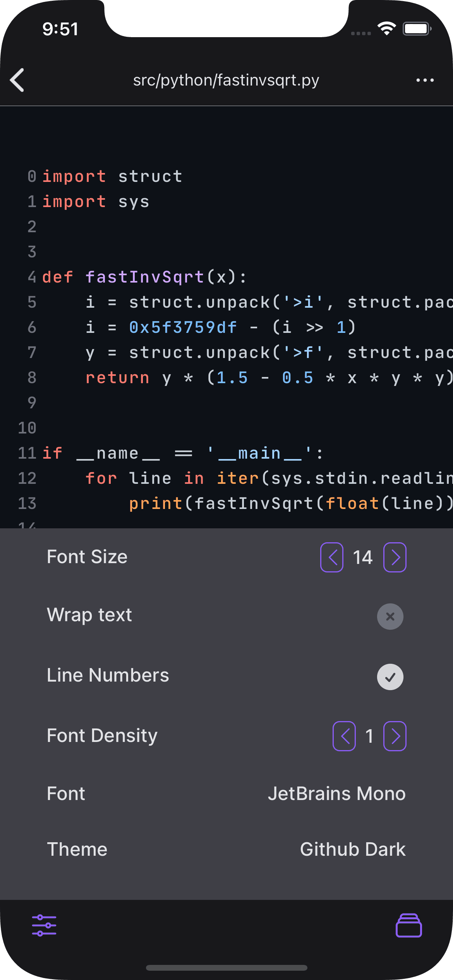
Task: Toggle the settings sliders icon
Action: point(44,925)
